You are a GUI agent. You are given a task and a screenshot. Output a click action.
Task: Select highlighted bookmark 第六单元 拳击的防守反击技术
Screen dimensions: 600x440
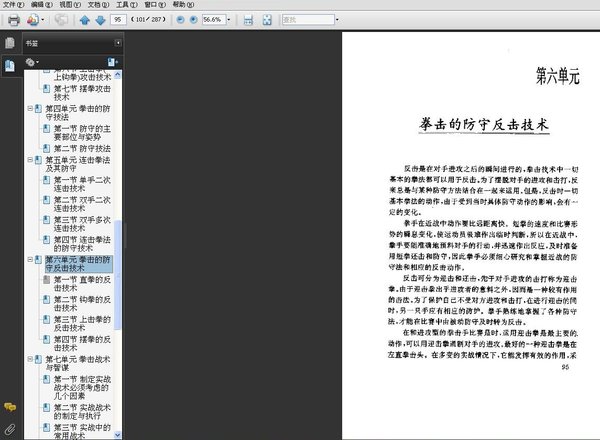pyautogui.click(x=78, y=264)
